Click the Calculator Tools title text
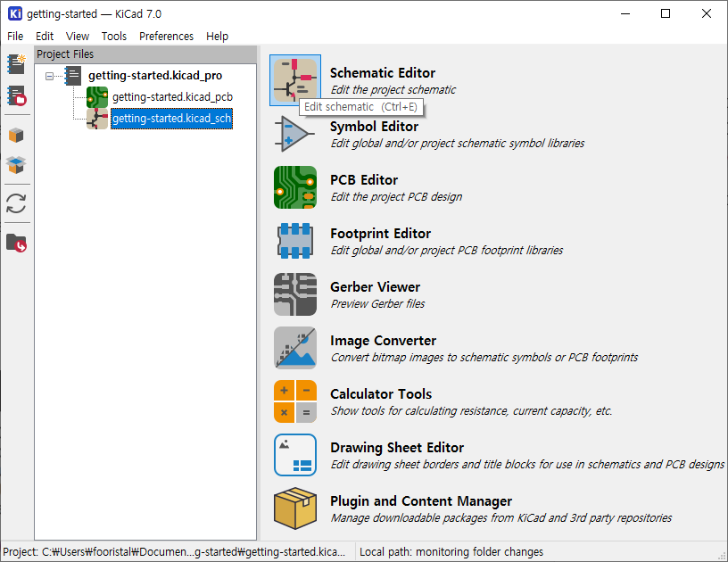 tap(381, 394)
